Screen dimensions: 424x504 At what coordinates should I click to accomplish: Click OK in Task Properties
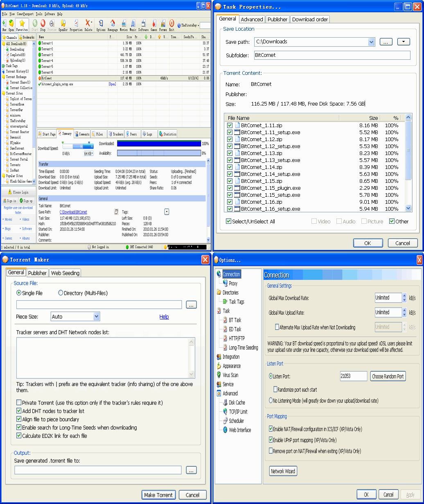[x=368, y=243]
